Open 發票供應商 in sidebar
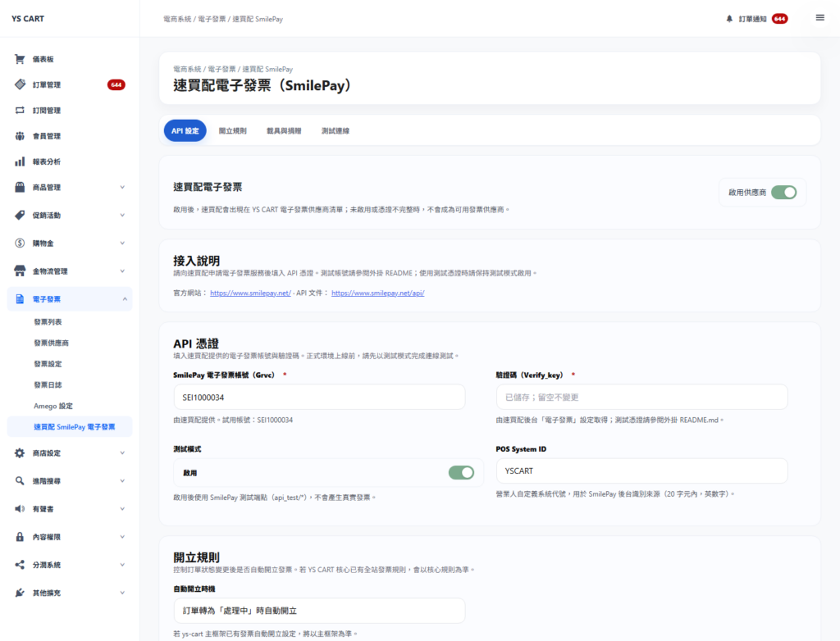This screenshot has width=840, height=641. pos(51,343)
